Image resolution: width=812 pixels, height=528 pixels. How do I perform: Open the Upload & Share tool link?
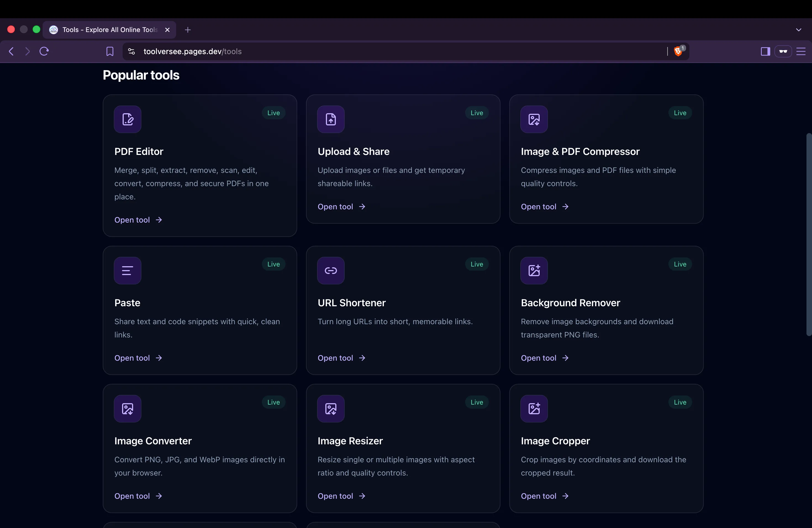[x=342, y=207]
